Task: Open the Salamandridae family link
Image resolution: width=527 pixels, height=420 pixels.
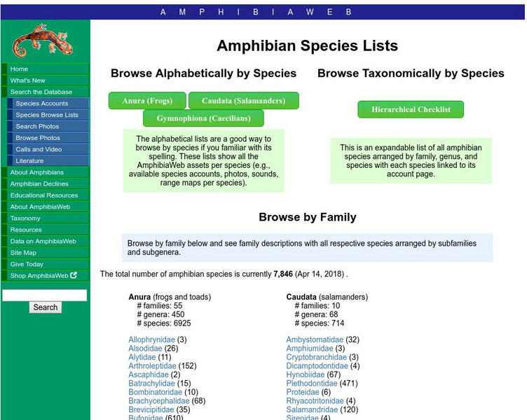Action: [x=312, y=409]
